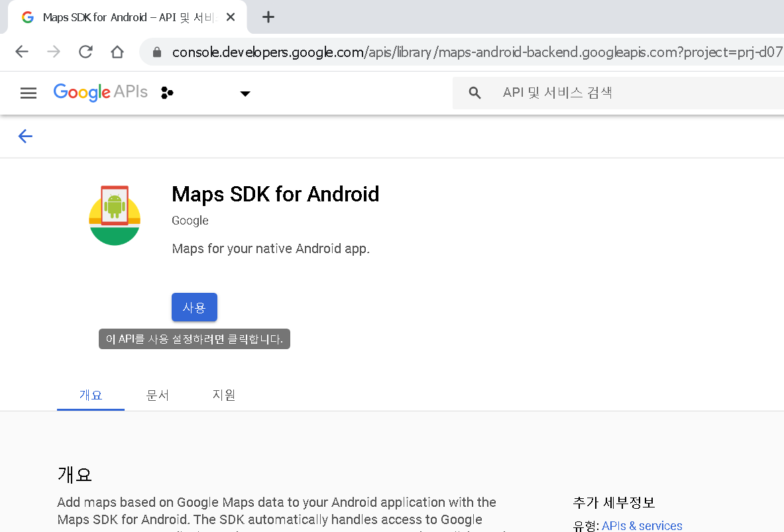Enable the API with 사용 button
Screen dimensions: 784x532
(x=194, y=307)
